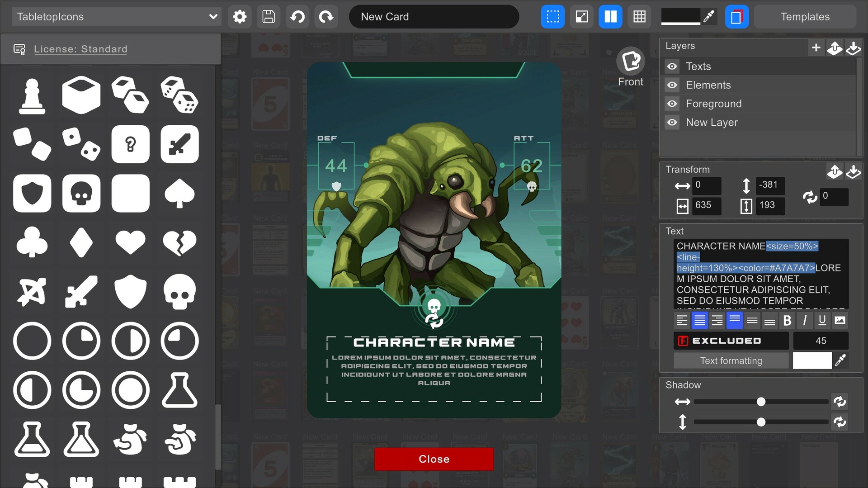Choose the spade suit icon
Screen dimensions: 868x488
(x=179, y=194)
